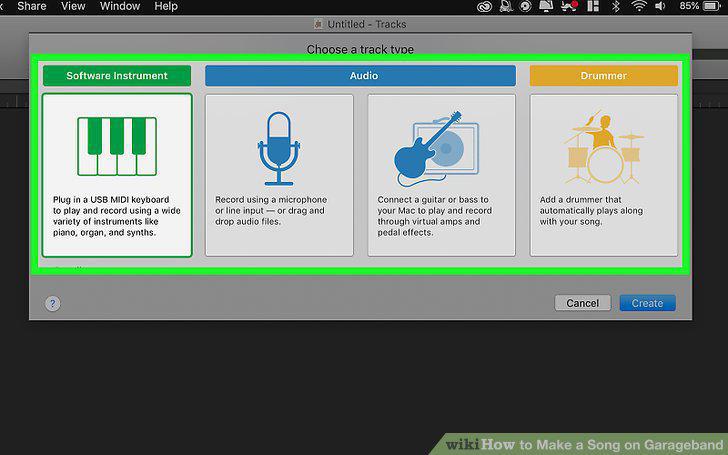The height and width of the screenshot is (455, 728).
Task: Open the Share menu
Action: pyautogui.click(x=32, y=6)
